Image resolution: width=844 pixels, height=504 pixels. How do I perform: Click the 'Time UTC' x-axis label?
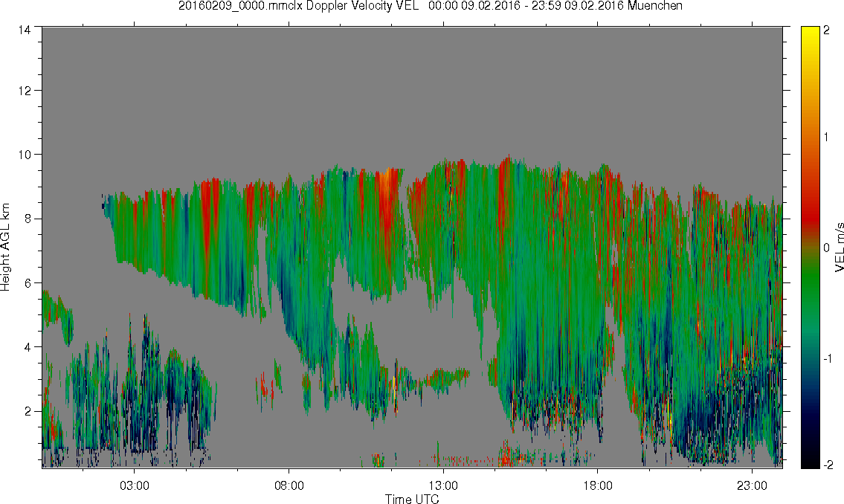click(x=412, y=499)
